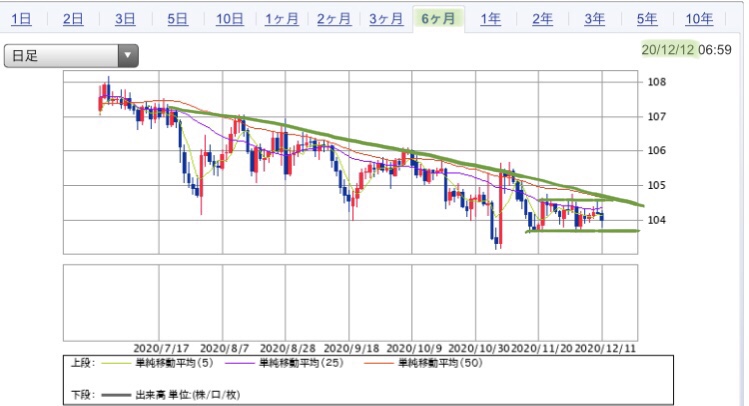Viewport: 749px width, 406px height.
Task: Click the 出来高 volume legend entry
Action: [188, 395]
